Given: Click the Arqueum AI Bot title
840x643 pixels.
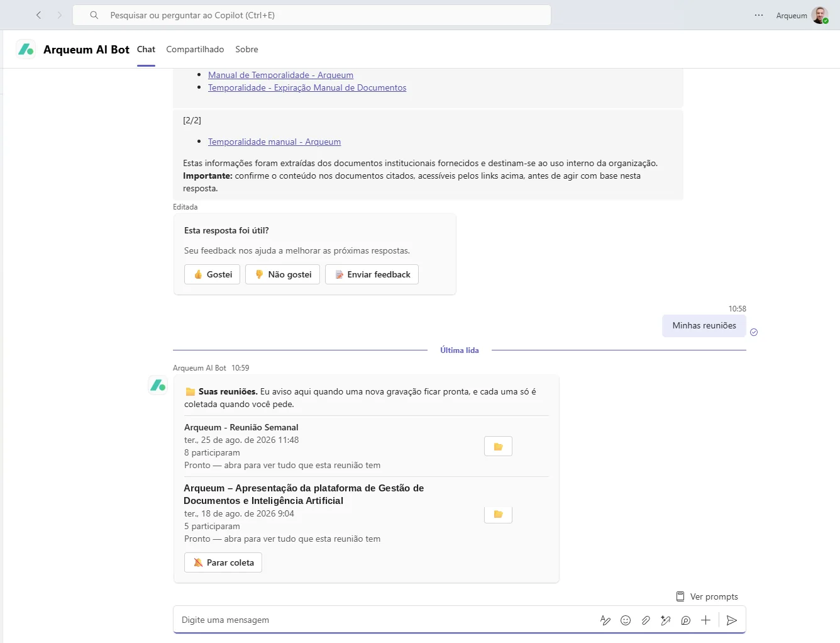Looking at the screenshot, I should tap(86, 50).
